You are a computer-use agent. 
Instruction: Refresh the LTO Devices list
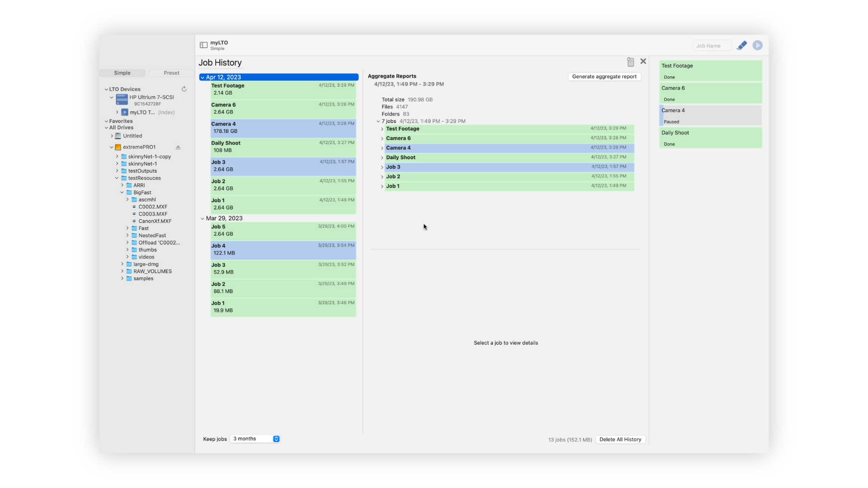pyautogui.click(x=184, y=89)
